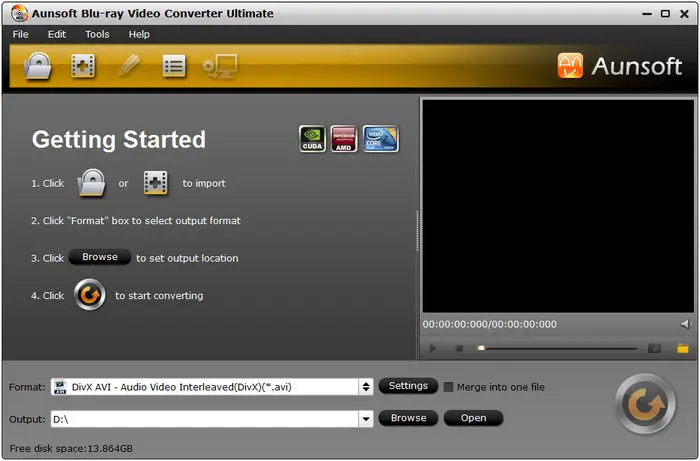Click Browse button in step 3
The image size is (700, 461).
coord(100,257)
